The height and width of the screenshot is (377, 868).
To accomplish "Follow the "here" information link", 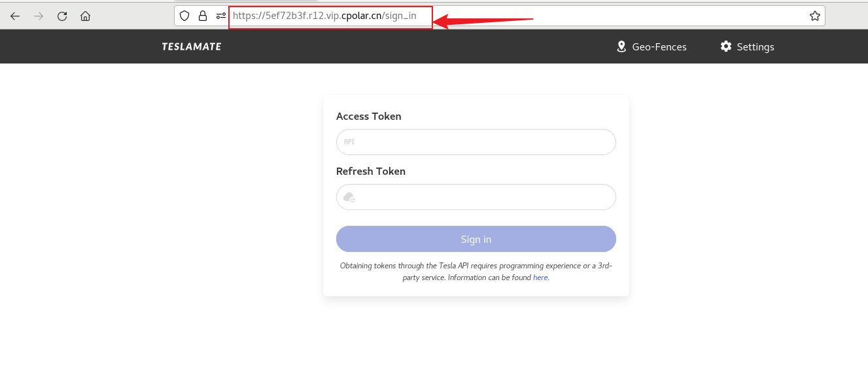I will click(x=540, y=278).
